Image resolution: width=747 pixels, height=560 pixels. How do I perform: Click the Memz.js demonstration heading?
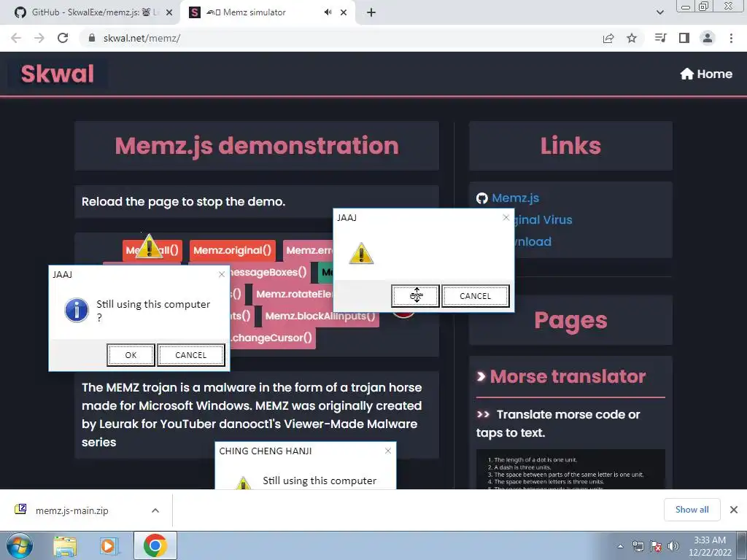[257, 145]
